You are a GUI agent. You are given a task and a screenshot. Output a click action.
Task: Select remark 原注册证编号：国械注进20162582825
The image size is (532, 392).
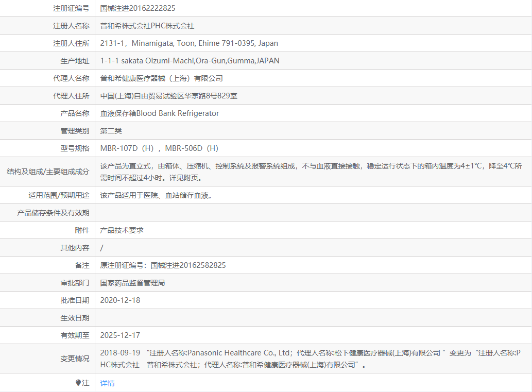coord(163,265)
